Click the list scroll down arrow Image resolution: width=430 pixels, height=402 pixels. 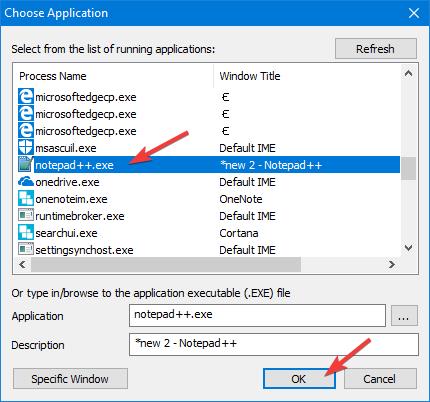(x=408, y=248)
